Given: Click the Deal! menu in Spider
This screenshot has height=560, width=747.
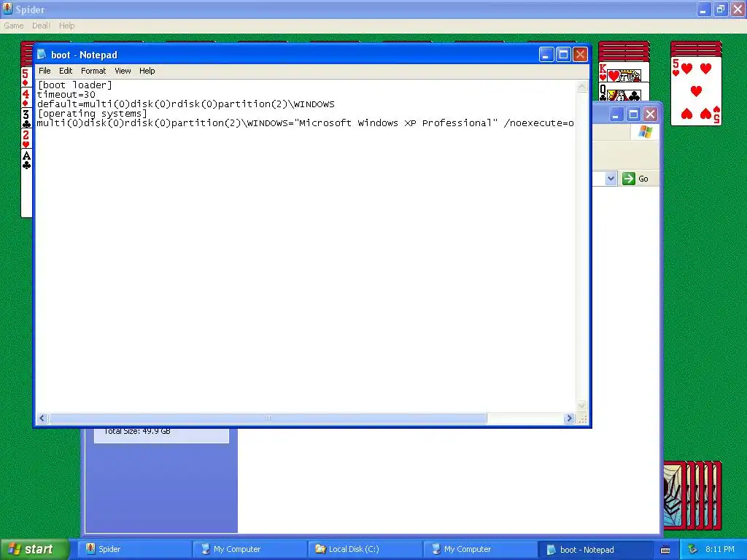Looking at the screenshot, I should click(41, 26).
